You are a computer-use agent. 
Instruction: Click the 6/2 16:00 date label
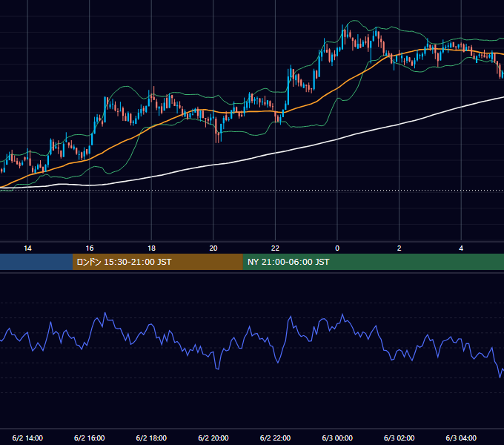point(90,438)
